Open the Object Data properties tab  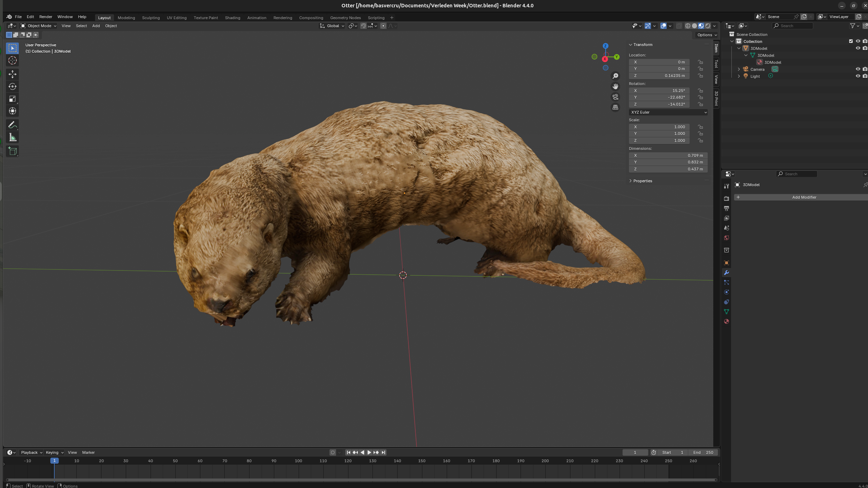point(727,312)
